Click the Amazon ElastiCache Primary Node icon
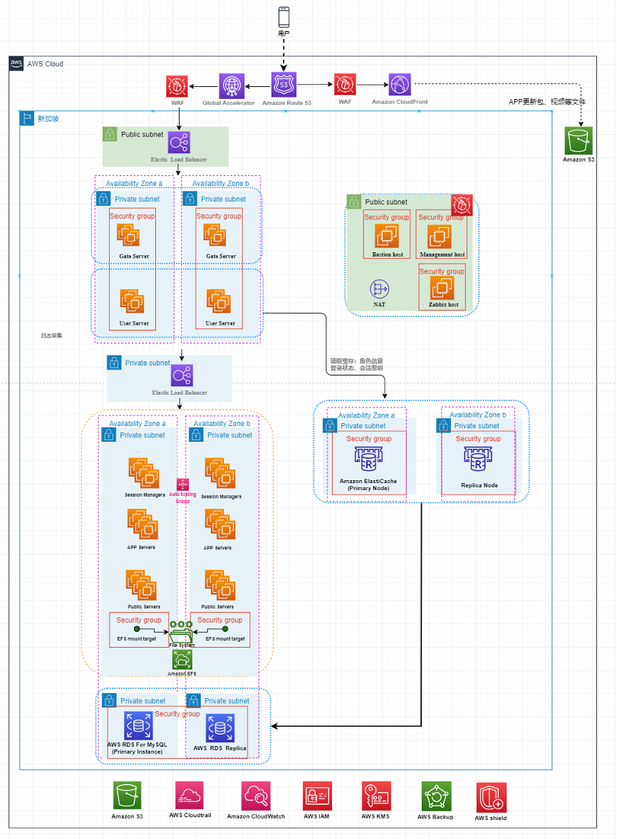The width and height of the screenshot is (617, 840). pos(368,460)
